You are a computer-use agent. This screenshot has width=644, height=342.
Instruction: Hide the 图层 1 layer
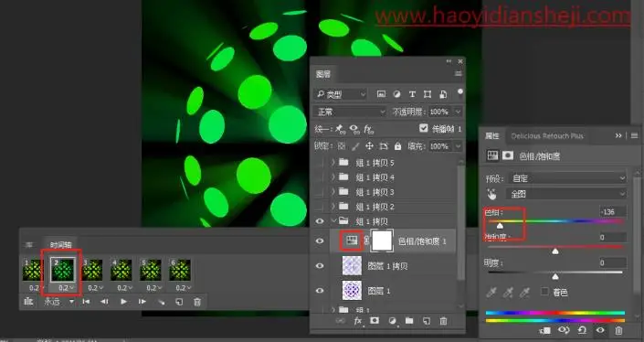320,291
